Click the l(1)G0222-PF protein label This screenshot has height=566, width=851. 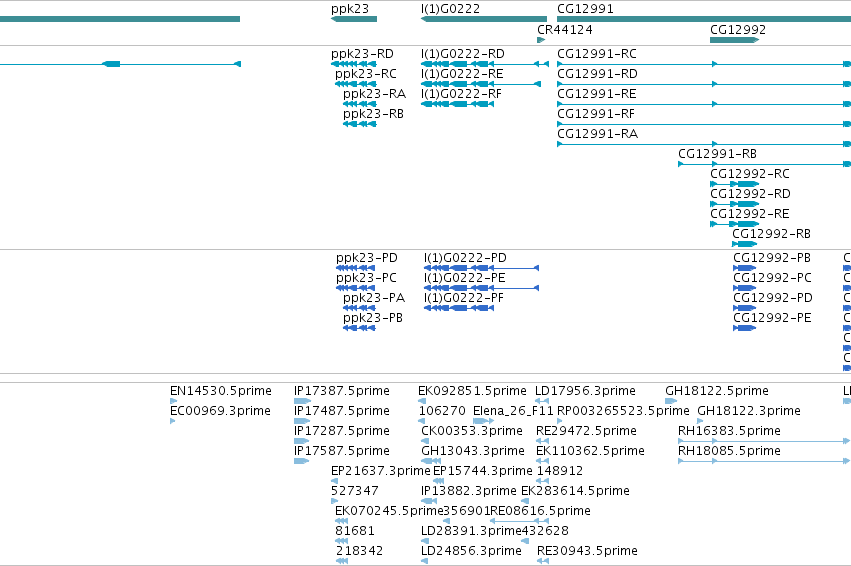pos(464,298)
